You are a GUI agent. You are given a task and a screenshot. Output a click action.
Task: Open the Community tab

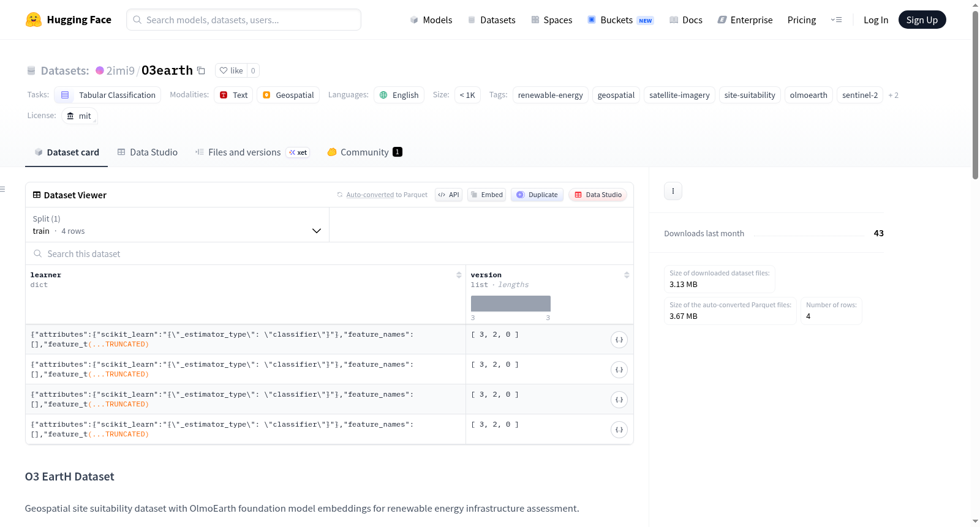pos(364,152)
